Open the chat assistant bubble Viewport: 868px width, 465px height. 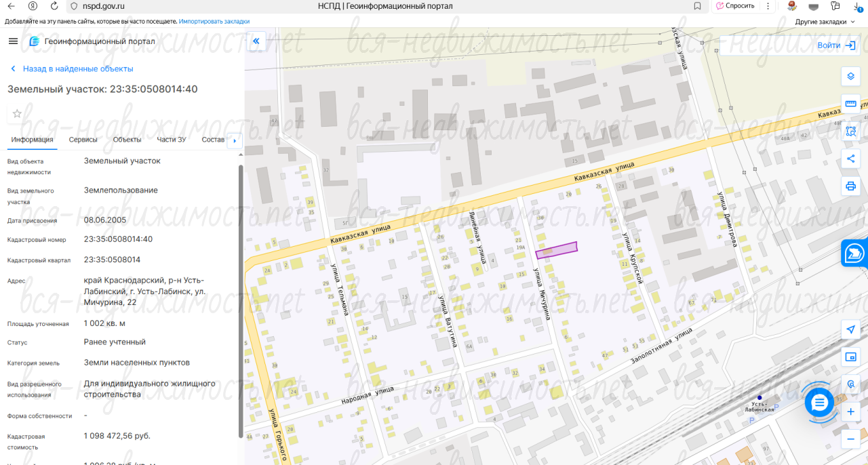pos(819,403)
